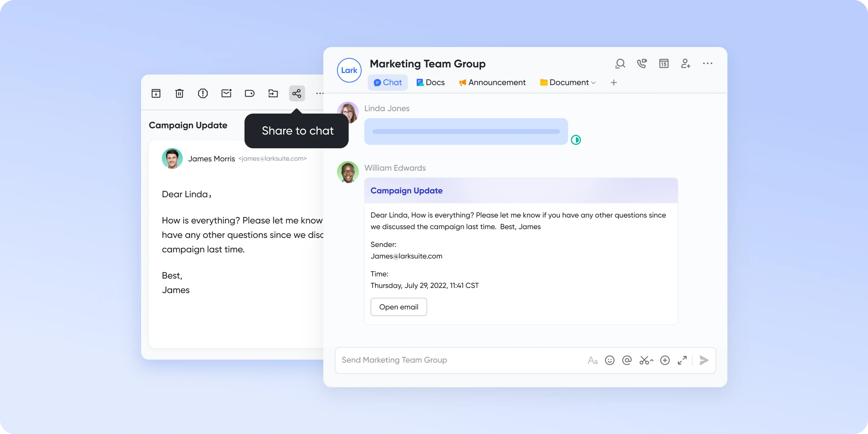Toggle text formatting Aa in message box
Image resolution: width=868 pixels, height=434 pixels.
[592, 360]
